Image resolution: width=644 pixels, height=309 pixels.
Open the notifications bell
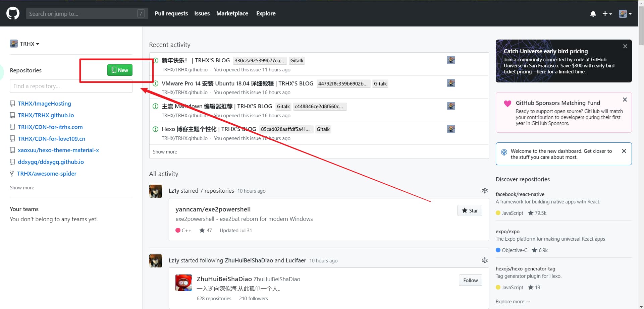(x=593, y=14)
